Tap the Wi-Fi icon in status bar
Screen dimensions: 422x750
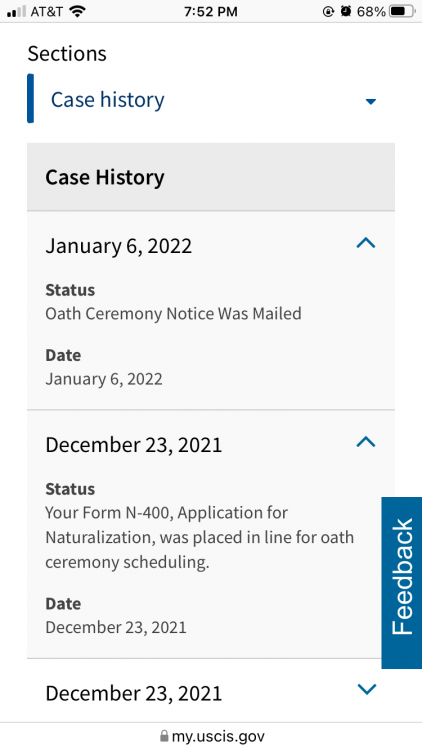77,11
